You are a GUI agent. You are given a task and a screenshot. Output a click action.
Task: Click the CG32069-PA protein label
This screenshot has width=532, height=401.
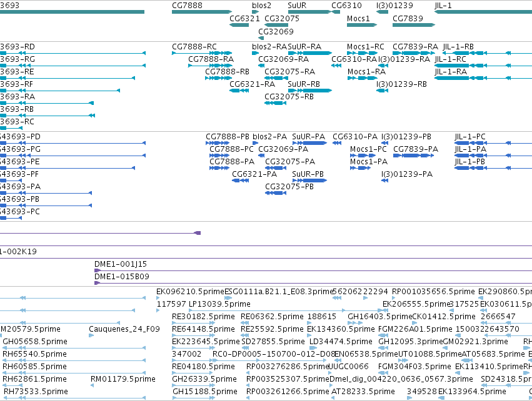pos(283,149)
